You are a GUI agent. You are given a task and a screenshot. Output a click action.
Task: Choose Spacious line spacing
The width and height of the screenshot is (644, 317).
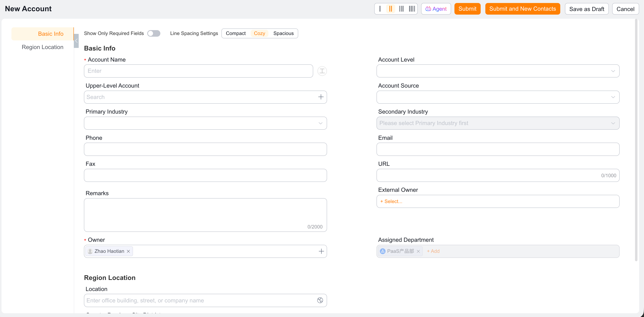coord(283,33)
